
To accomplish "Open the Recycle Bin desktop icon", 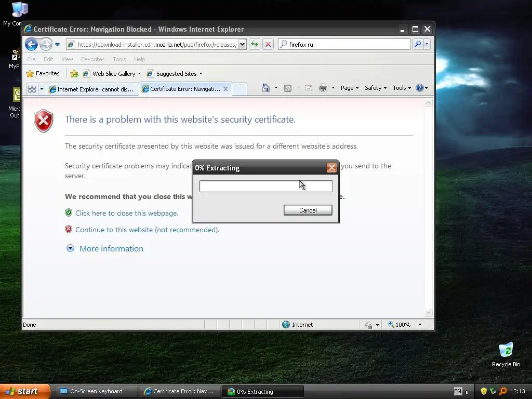I will (506, 354).
